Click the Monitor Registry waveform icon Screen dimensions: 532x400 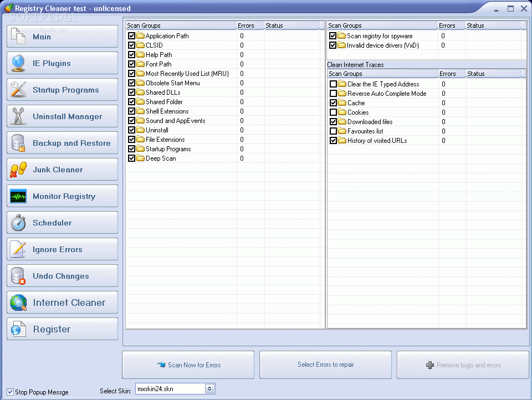pyautogui.click(x=18, y=196)
